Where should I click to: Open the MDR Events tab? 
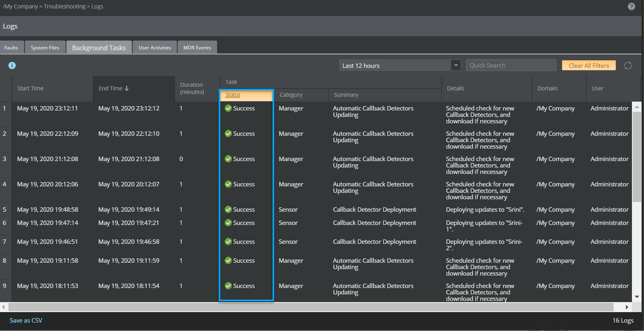tap(197, 47)
